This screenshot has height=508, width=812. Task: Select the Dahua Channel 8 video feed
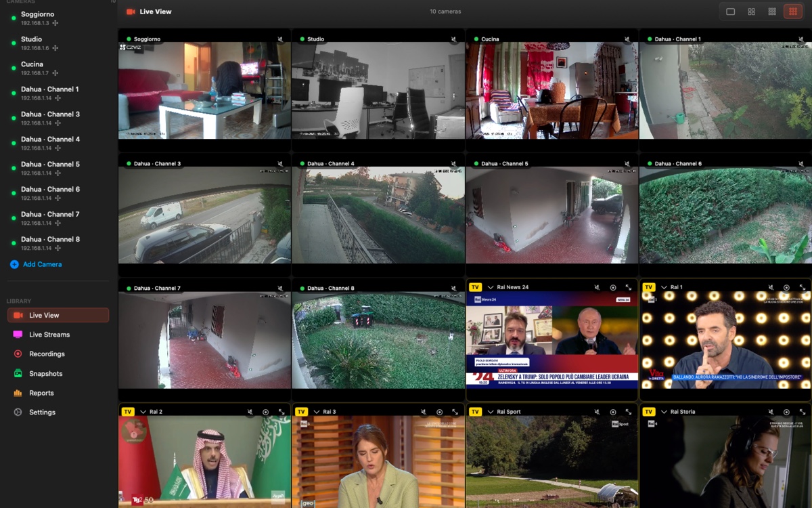tap(378, 340)
